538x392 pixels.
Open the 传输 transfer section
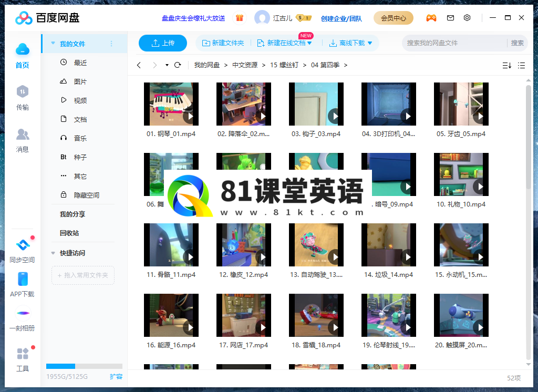22,98
